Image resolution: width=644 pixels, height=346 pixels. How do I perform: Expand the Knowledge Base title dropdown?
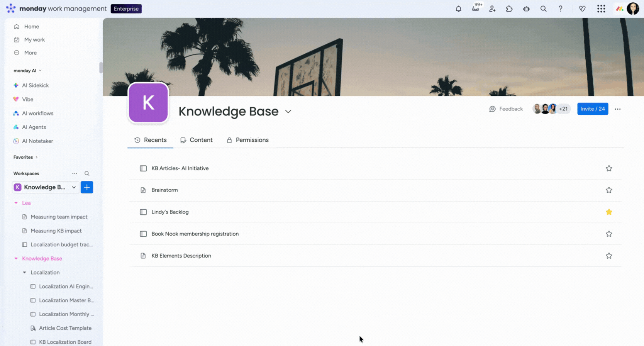[288, 112]
